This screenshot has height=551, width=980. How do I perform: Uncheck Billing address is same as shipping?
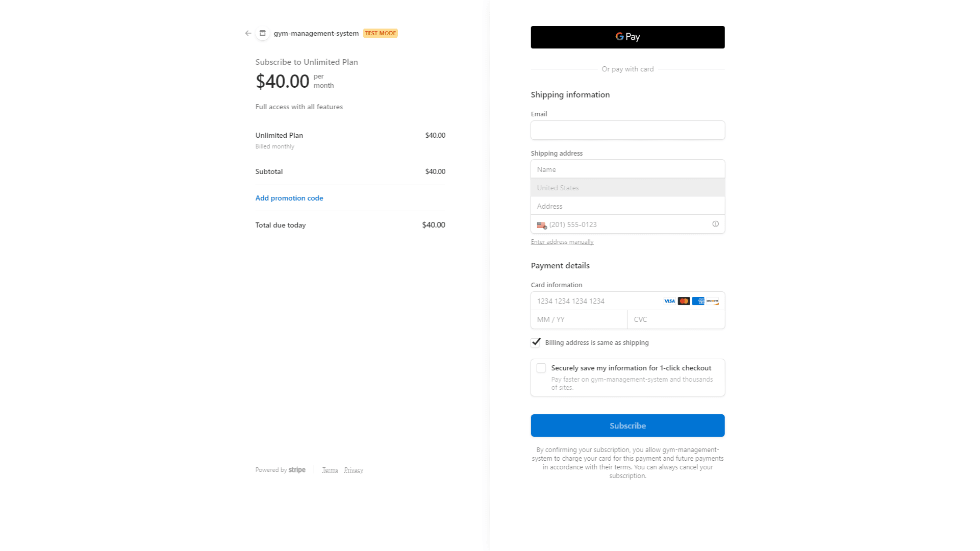(535, 342)
